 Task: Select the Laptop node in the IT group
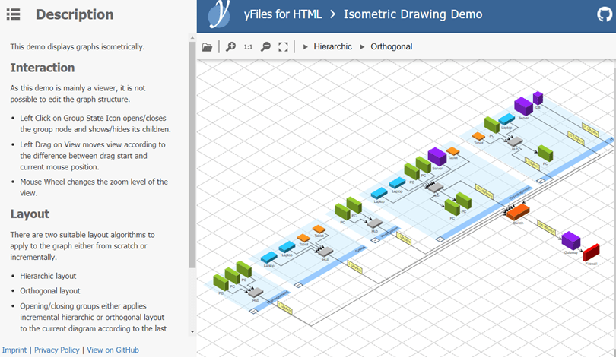(506, 119)
